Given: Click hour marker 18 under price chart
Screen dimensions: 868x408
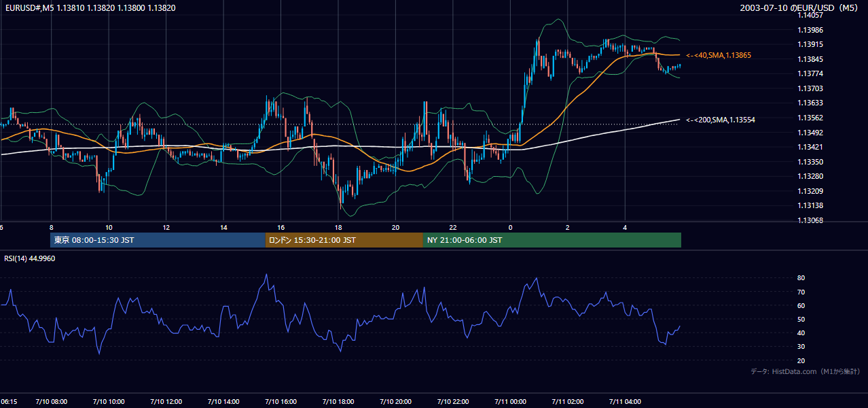Looking at the screenshot, I should coord(338,228).
